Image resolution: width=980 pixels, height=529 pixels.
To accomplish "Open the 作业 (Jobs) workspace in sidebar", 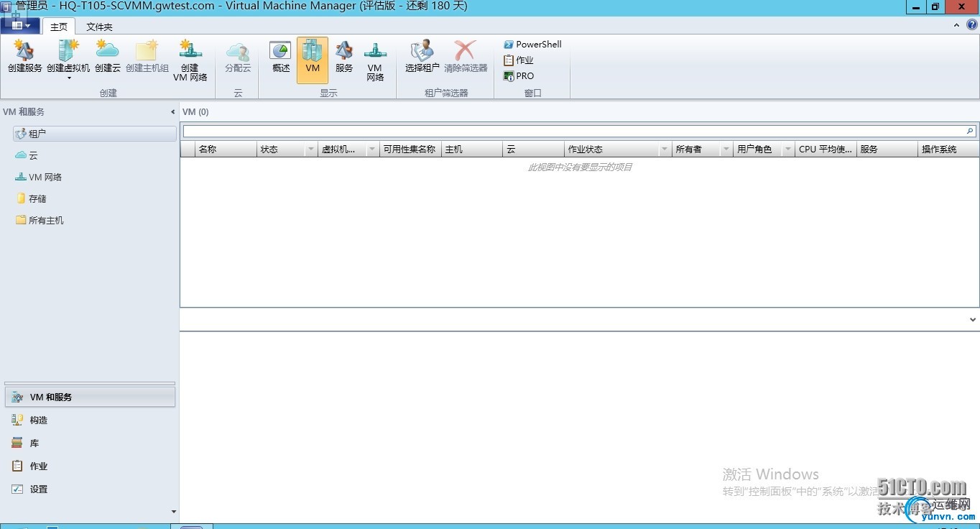I will click(x=90, y=466).
